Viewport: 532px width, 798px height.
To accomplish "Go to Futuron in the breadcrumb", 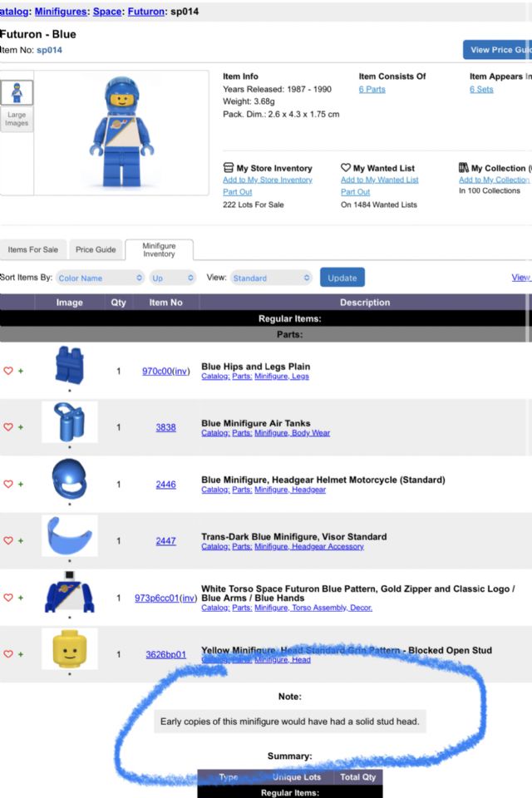I will click(145, 12).
